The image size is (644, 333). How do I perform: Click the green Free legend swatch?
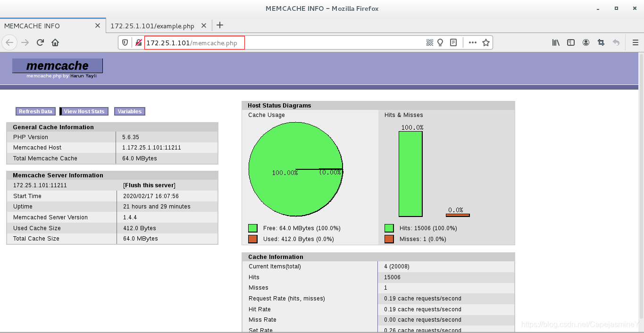click(x=252, y=228)
